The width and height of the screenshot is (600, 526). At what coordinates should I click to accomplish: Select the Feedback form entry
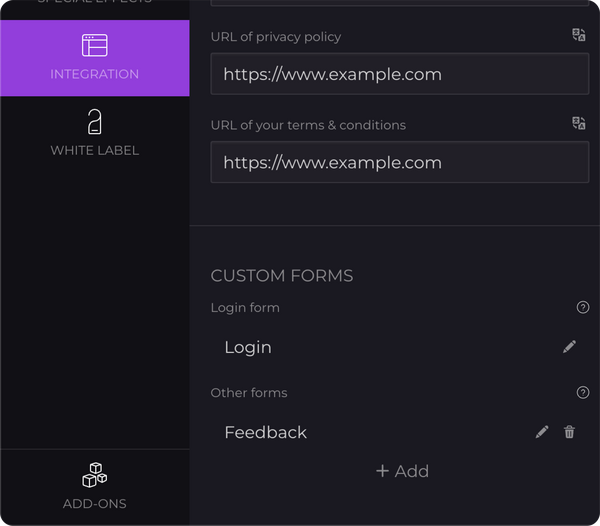266,432
